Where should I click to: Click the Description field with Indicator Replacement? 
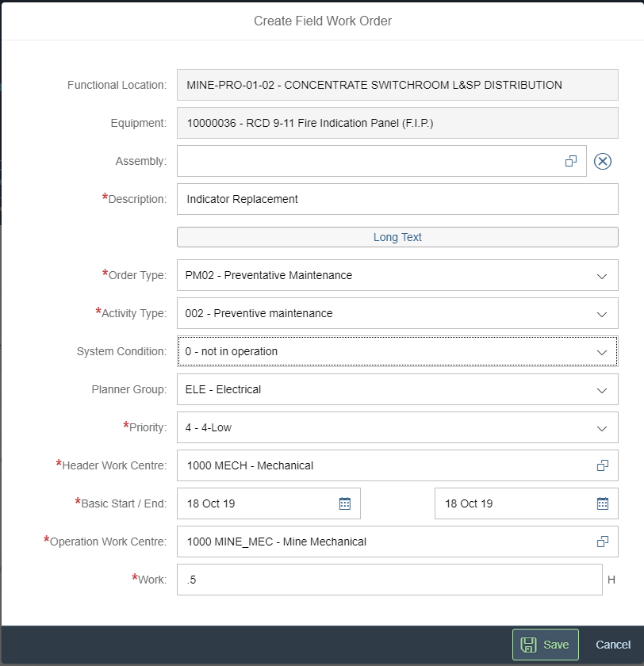coord(397,199)
